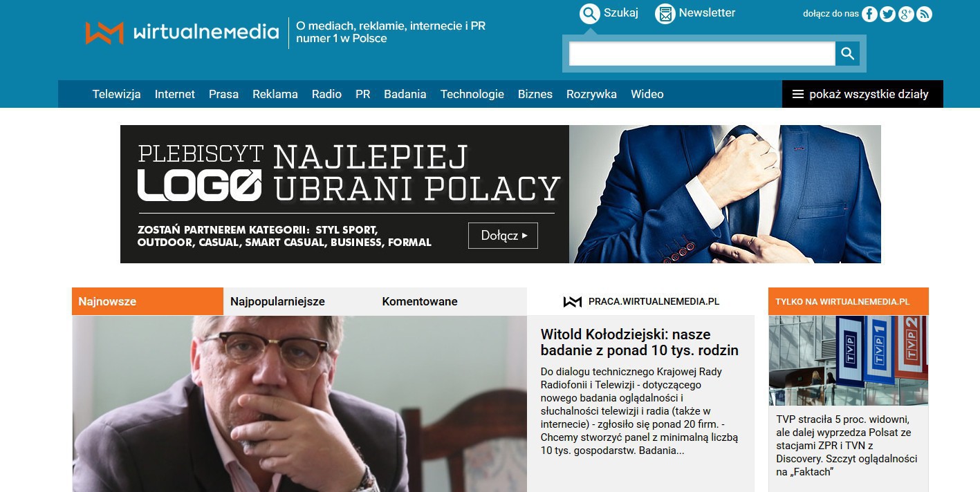Submit search with the magnifier button
980x492 pixels.
point(847,53)
